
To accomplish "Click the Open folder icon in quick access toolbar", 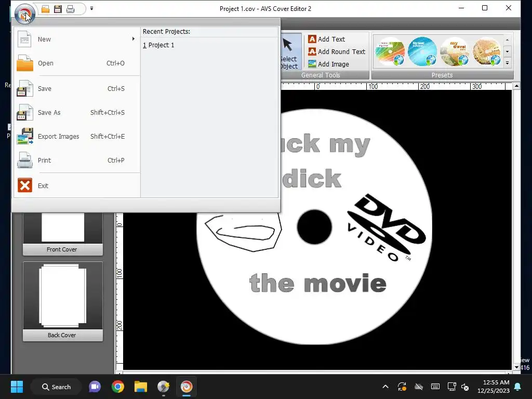I will 46,9.
